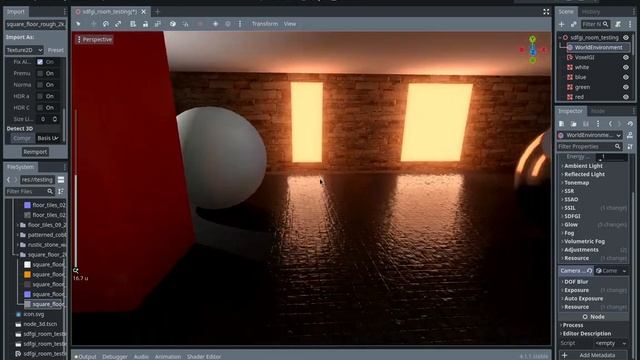This screenshot has width=640, height=360.
Task: Hide the green mesh node
Action: click(626, 87)
